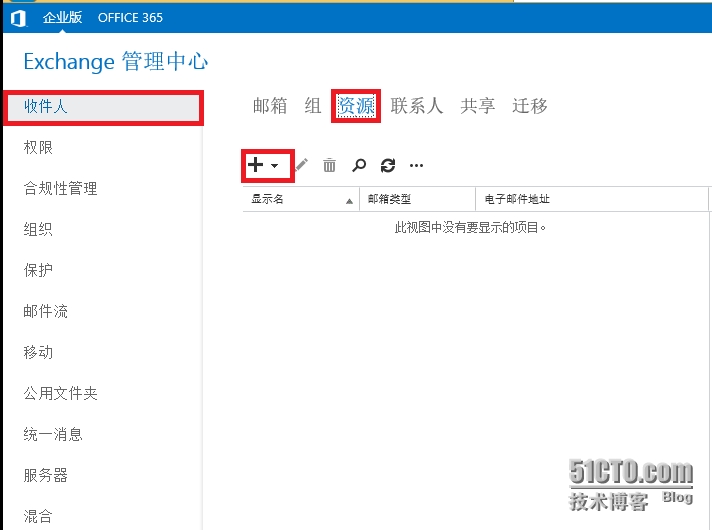This screenshot has height=530, width=712.
Task: Click the trash delete icon
Action: tap(329, 165)
